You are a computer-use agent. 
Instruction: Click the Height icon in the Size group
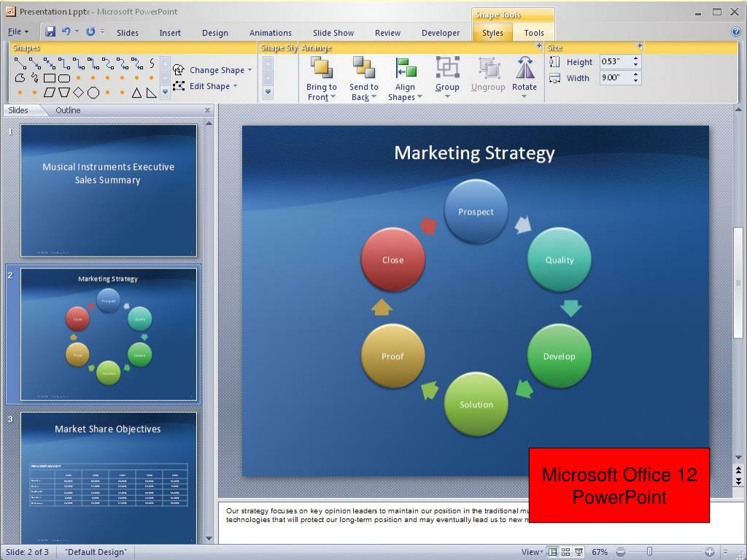pyautogui.click(x=555, y=61)
